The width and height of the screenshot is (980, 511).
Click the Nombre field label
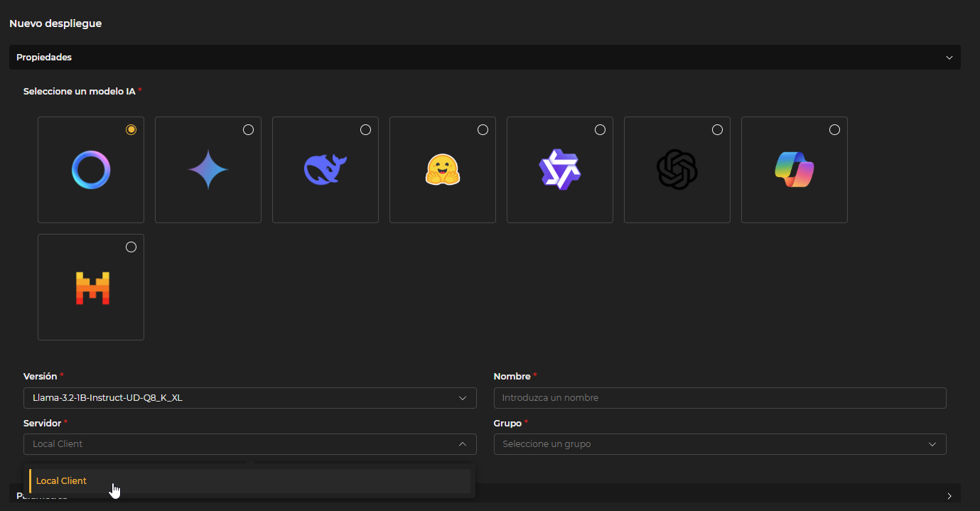coord(512,376)
